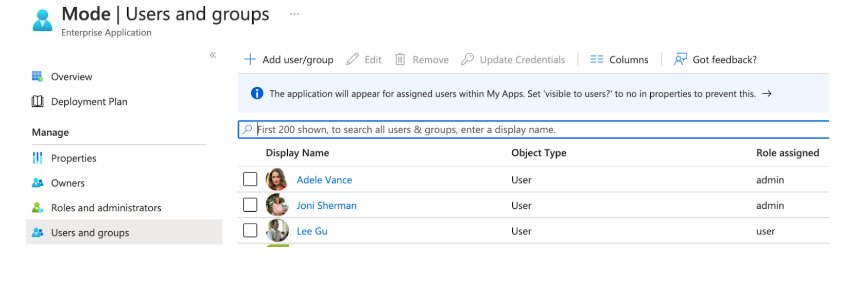Image resolution: width=868 pixels, height=294 pixels.
Task: Click the plus icon for adding user
Action: (x=250, y=59)
